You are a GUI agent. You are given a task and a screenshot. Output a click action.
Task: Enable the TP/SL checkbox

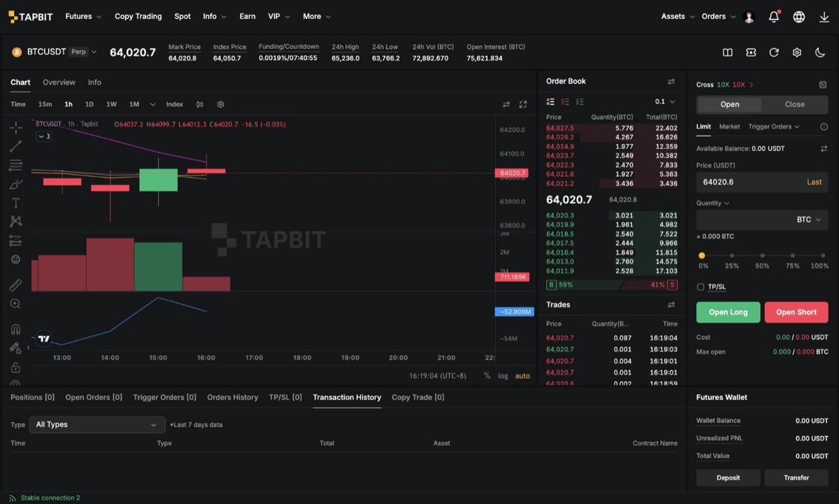coord(701,287)
